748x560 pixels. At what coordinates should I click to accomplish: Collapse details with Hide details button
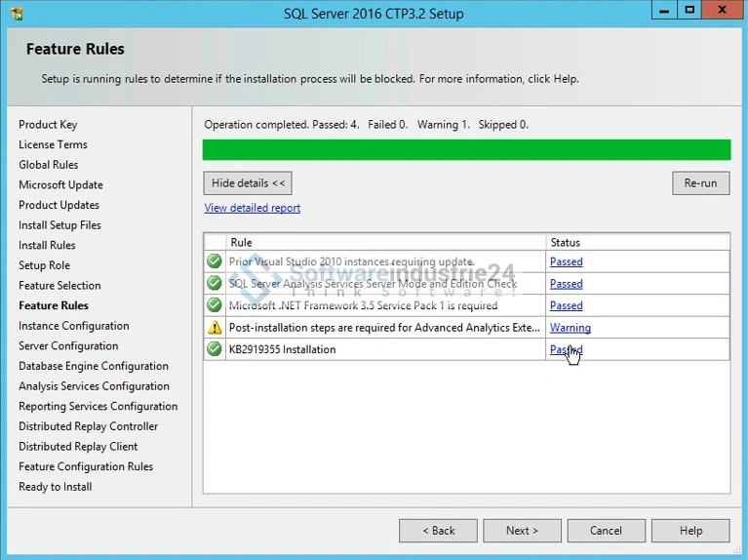point(248,183)
